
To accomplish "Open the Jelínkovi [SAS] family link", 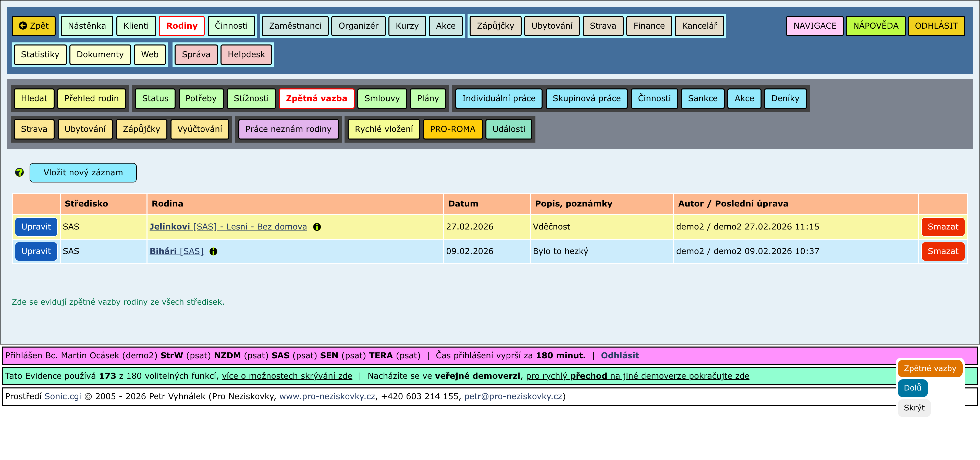I will click(x=228, y=227).
